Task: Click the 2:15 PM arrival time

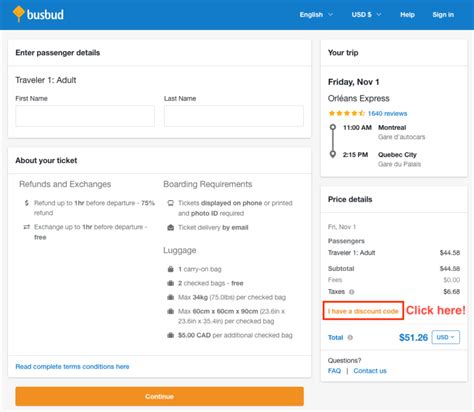Action: (x=355, y=155)
